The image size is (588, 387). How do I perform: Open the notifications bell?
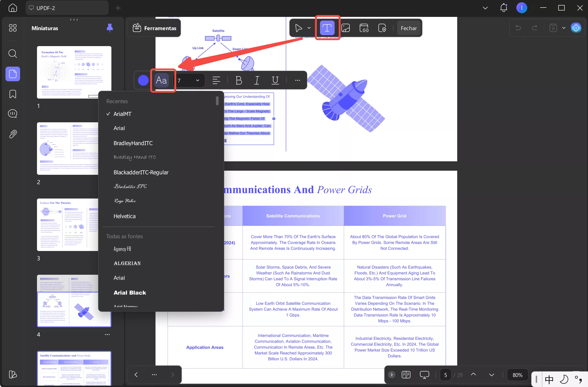504,8
